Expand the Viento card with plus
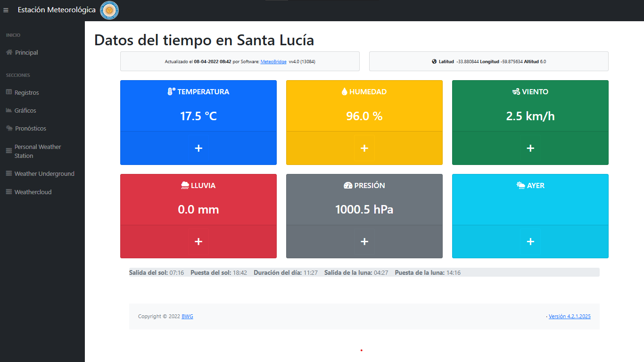 530,148
